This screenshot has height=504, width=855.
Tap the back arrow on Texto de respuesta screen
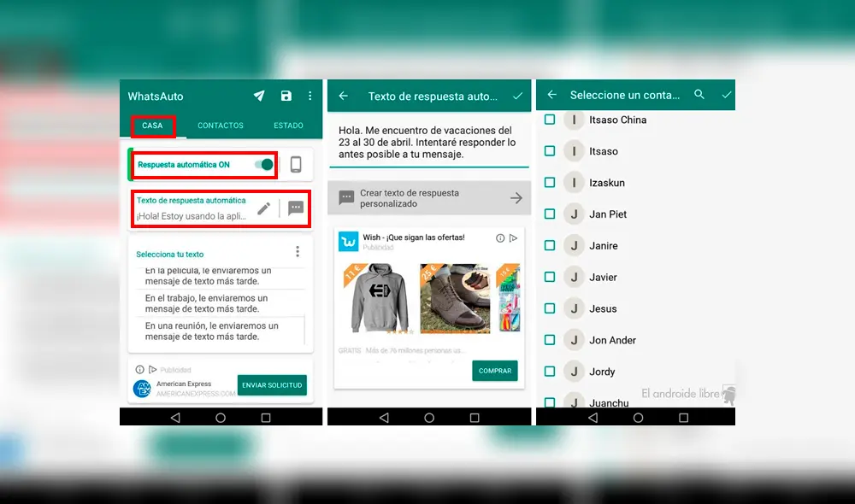tap(344, 97)
